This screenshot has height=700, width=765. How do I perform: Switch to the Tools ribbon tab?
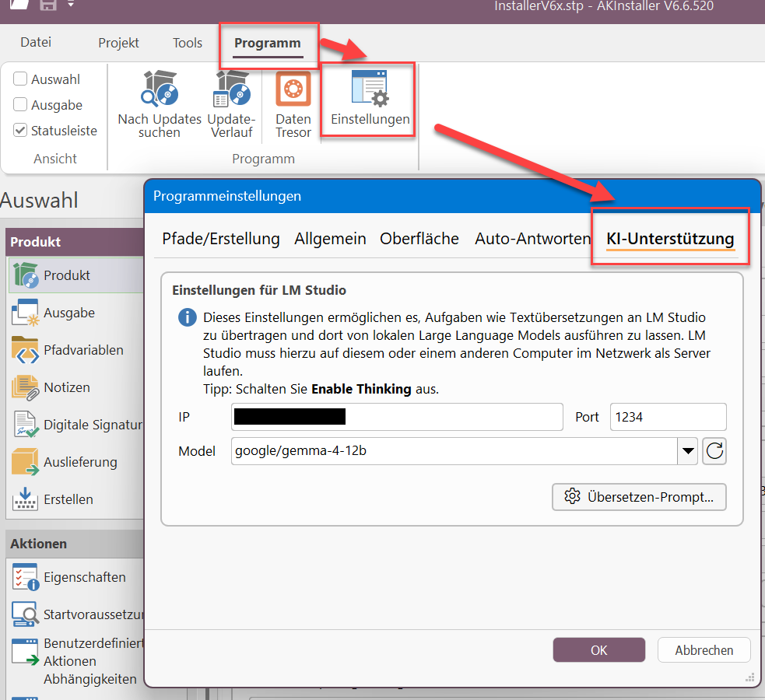[x=188, y=43]
